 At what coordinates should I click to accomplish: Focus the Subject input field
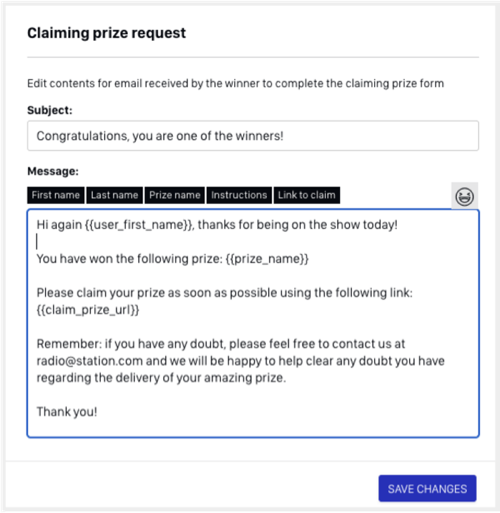click(x=253, y=136)
